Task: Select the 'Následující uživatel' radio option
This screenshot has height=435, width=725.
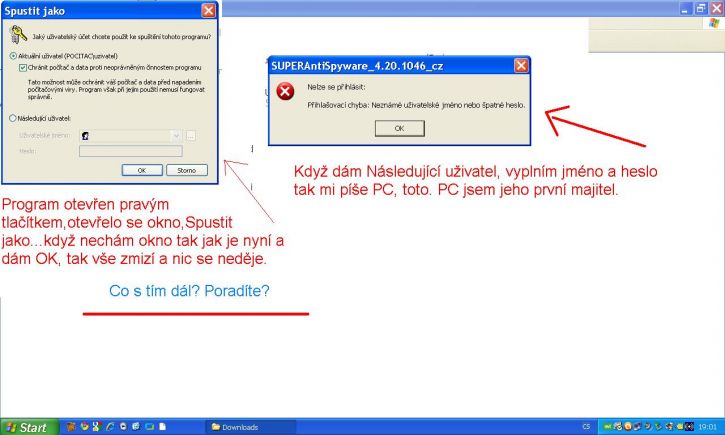Action: tap(13, 118)
